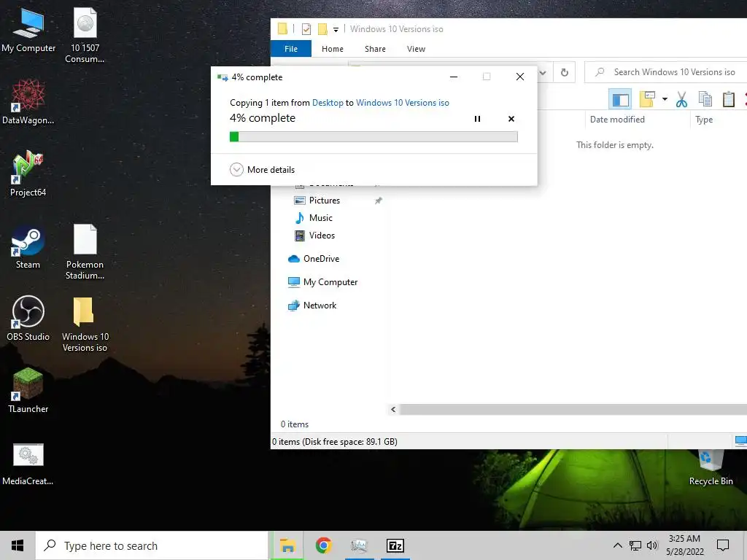Open the network status tray icon
The width and height of the screenshot is (747, 560).
[x=635, y=545]
